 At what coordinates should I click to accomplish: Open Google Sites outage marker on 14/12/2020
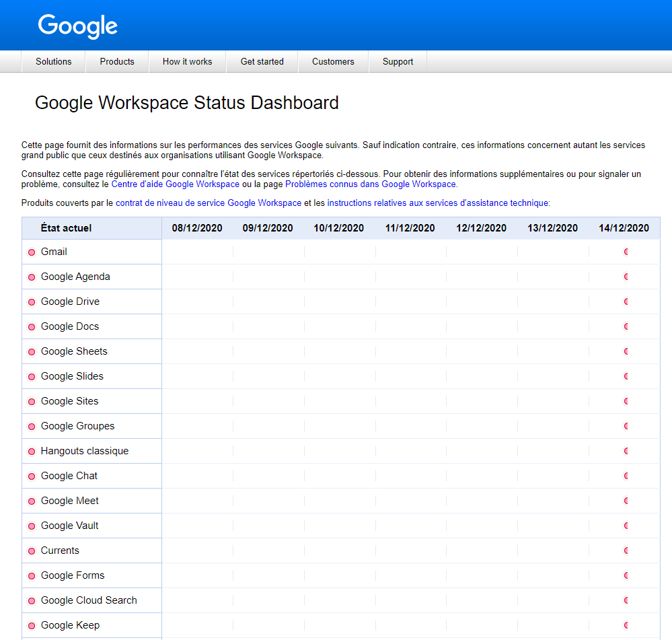[626, 401]
